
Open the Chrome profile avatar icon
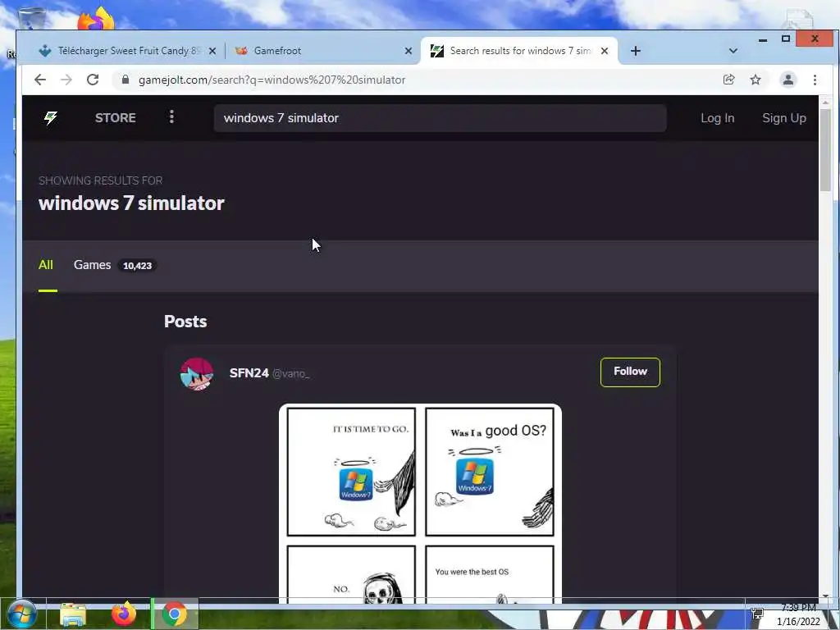[788, 80]
